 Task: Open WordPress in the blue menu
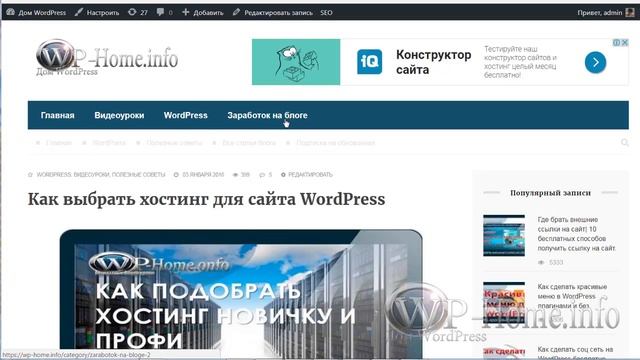186,115
